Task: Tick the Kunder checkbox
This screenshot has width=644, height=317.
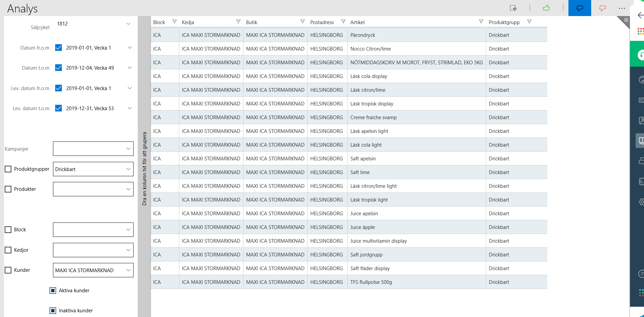Action: coord(8,270)
